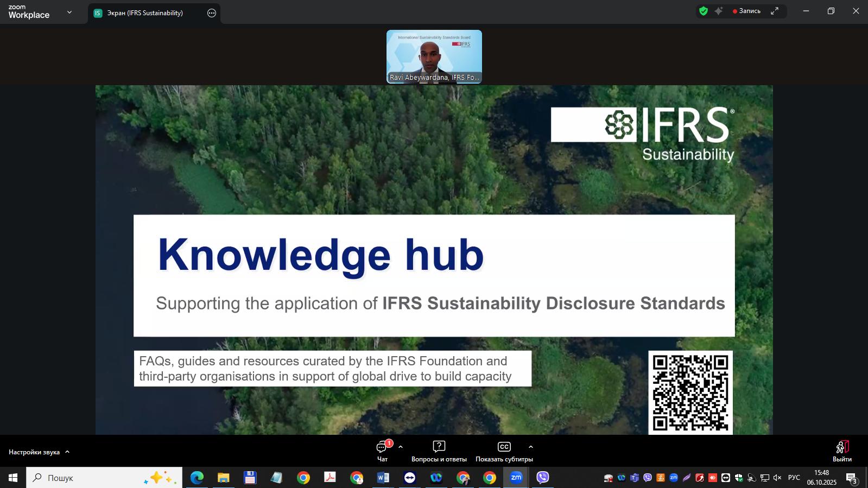Click the purple feather tray icon

pos(687,478)
